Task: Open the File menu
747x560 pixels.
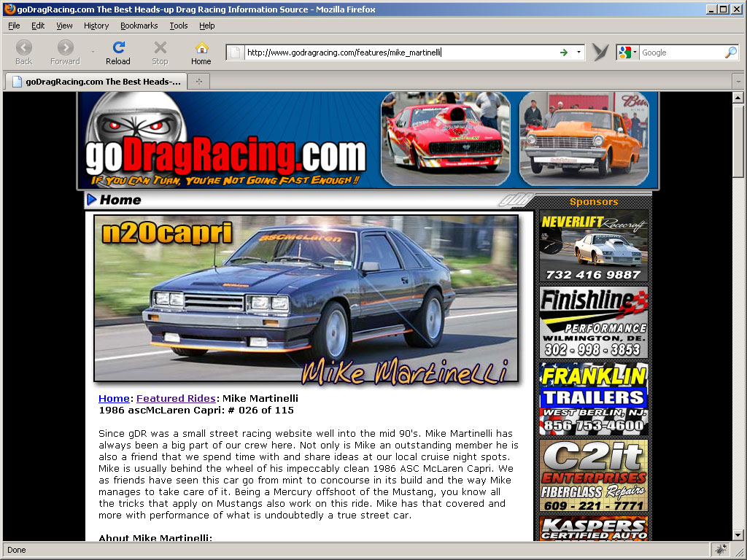Action: pos(14,26)
